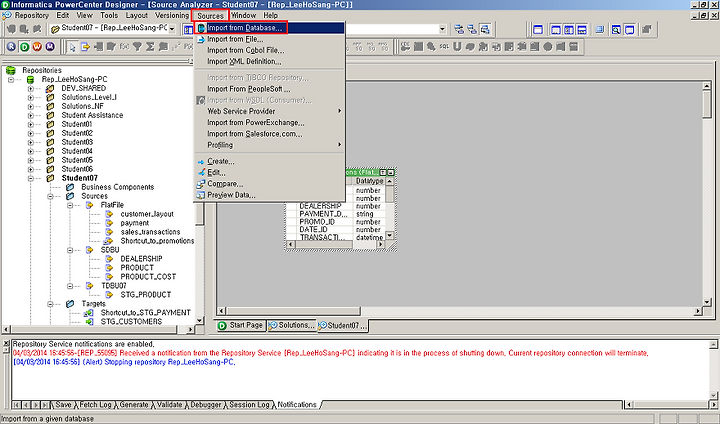Click the DEALERSHIP column row in source table

pos(338,206)
